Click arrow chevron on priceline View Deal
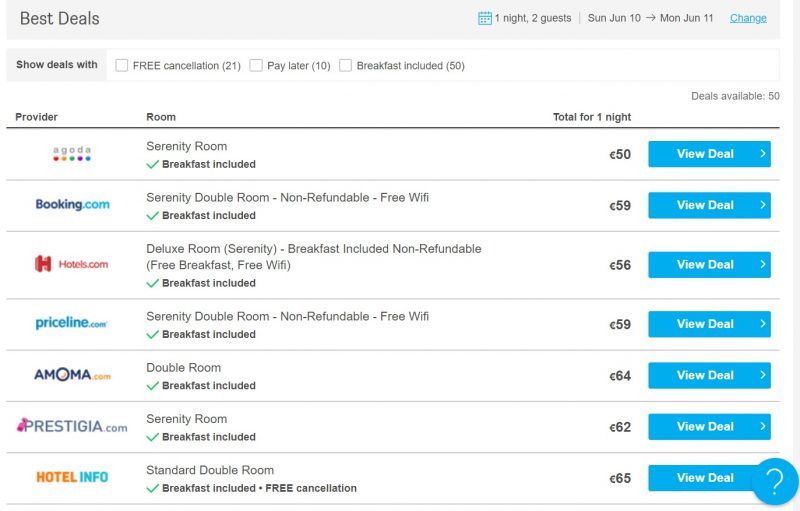 (763, 324)
